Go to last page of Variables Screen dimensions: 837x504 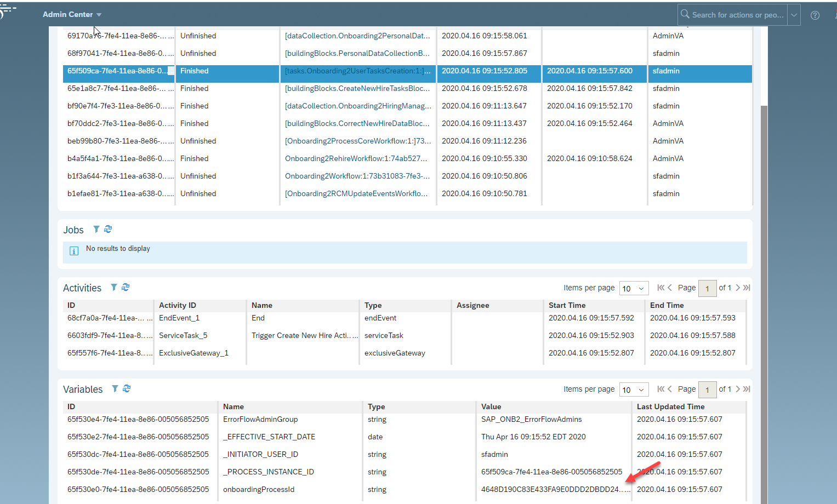click(747, 389)
